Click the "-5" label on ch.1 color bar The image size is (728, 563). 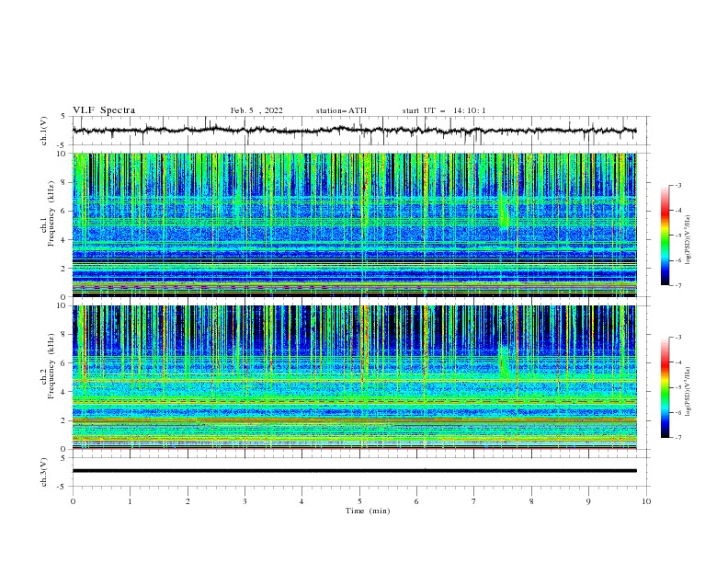pyautogui.click(x=678, y=236)
